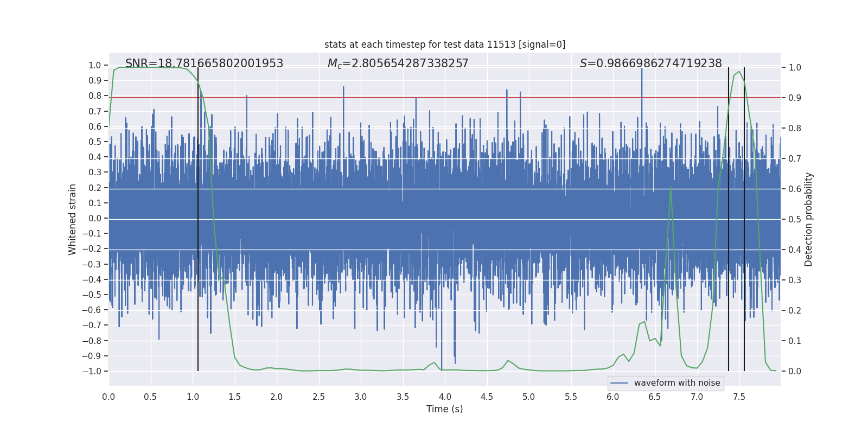
Task: Click the 4.0 tick on the Time axis
Action: point(445,397)
